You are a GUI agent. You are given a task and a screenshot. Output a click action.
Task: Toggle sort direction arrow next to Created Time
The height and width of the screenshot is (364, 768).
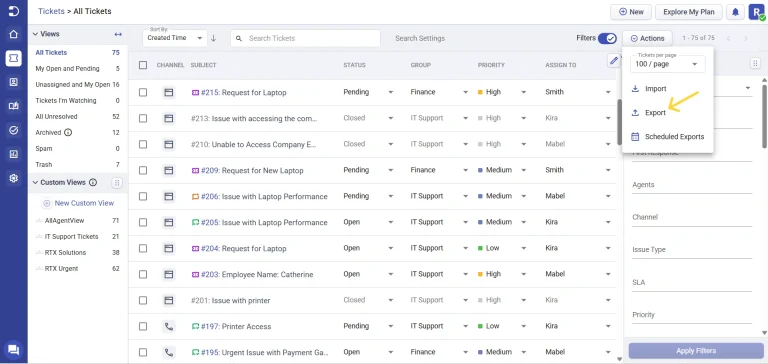click(x=214, y=38)
